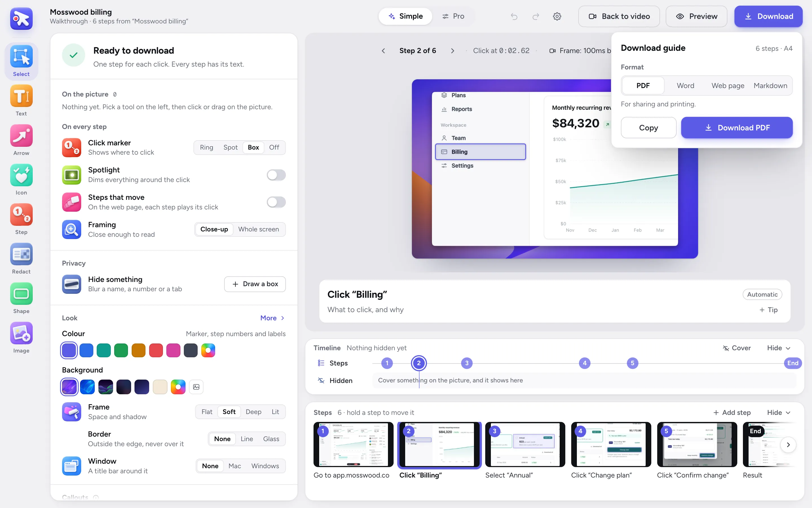Open step 4 "Click Change plan" thumbnail
812x508 pixels.
click(611, 444)
